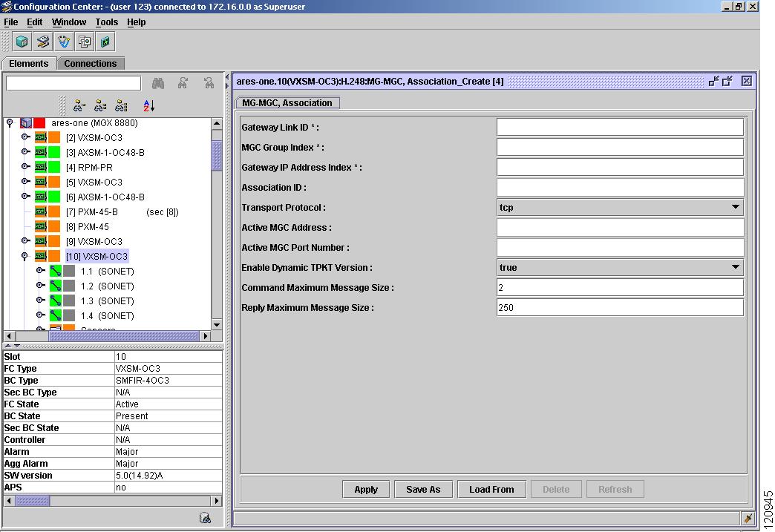Viewport: 775px width, 532px height.
Task: Expand the [3] AXSM-1-OC48-B tree node
Action: click(x=25, y=152)
